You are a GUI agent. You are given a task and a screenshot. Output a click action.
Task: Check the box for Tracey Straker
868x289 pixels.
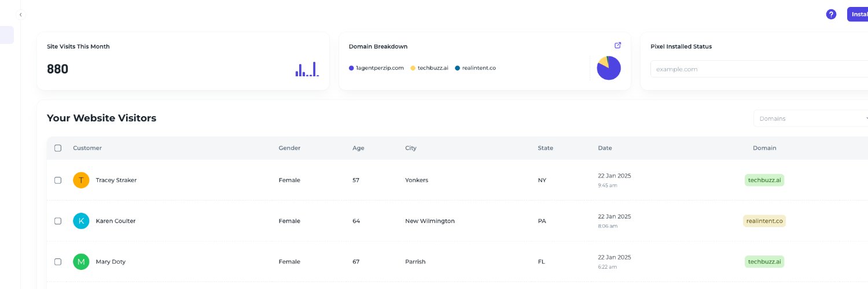(58, 180)
